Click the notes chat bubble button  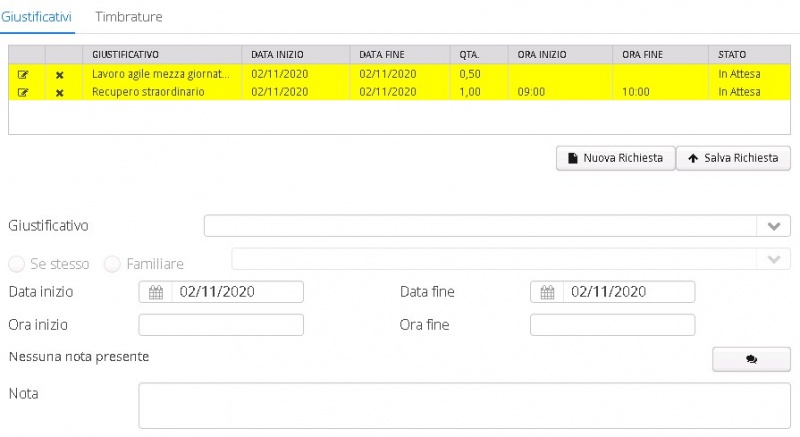750,359
